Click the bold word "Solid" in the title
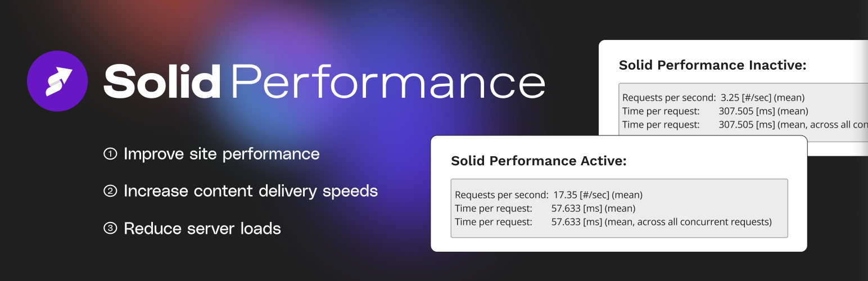 pos(162,81)
